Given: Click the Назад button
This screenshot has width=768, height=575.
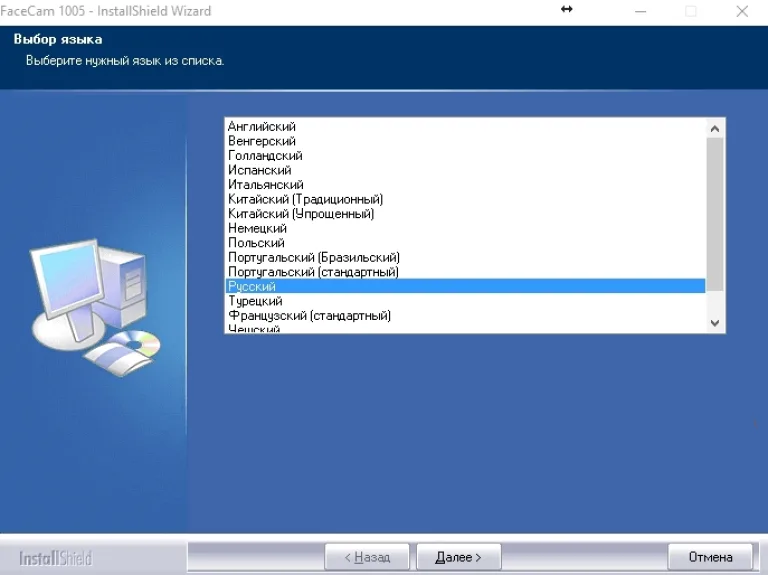Looking at the screenshot, I should coord(367,557).
